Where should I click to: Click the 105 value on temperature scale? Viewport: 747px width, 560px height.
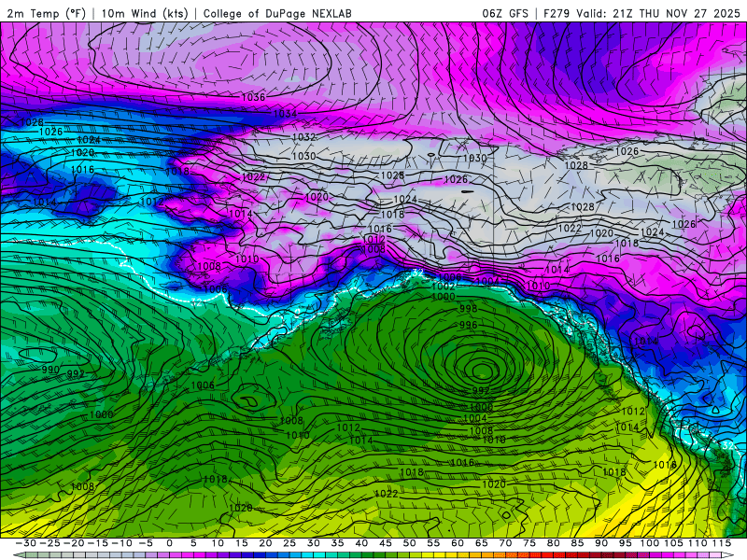click(x=673, y=543)
